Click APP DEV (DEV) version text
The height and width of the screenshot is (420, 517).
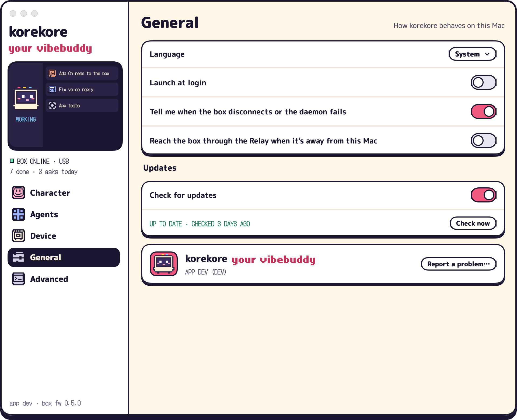click(206, 272)
